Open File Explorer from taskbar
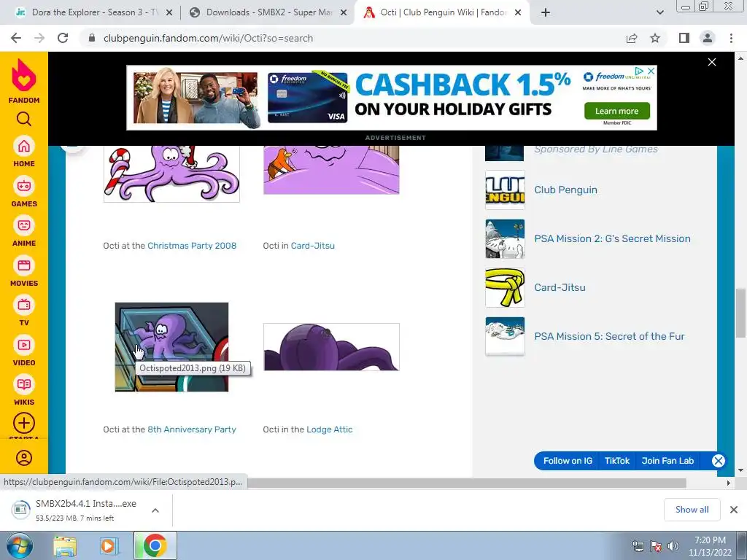The image size is (747, 560). pos(65,546)
